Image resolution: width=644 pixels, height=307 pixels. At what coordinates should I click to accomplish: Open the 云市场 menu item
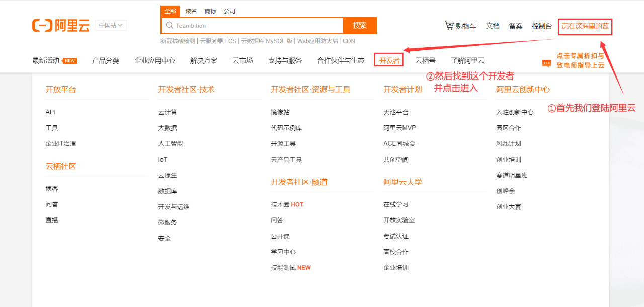243,61
